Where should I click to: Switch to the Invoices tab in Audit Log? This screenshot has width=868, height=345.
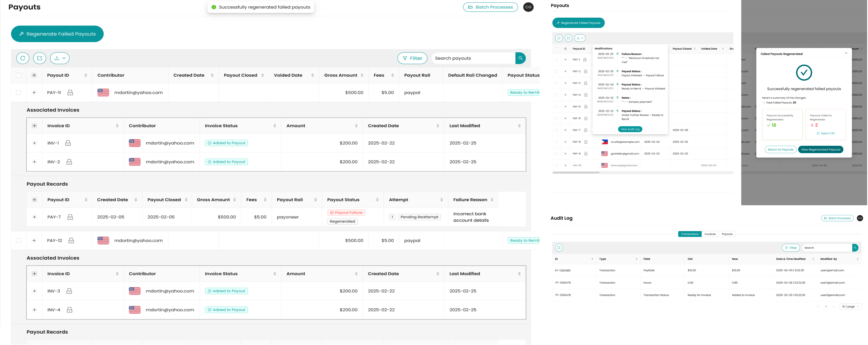(x=710, y=234)
